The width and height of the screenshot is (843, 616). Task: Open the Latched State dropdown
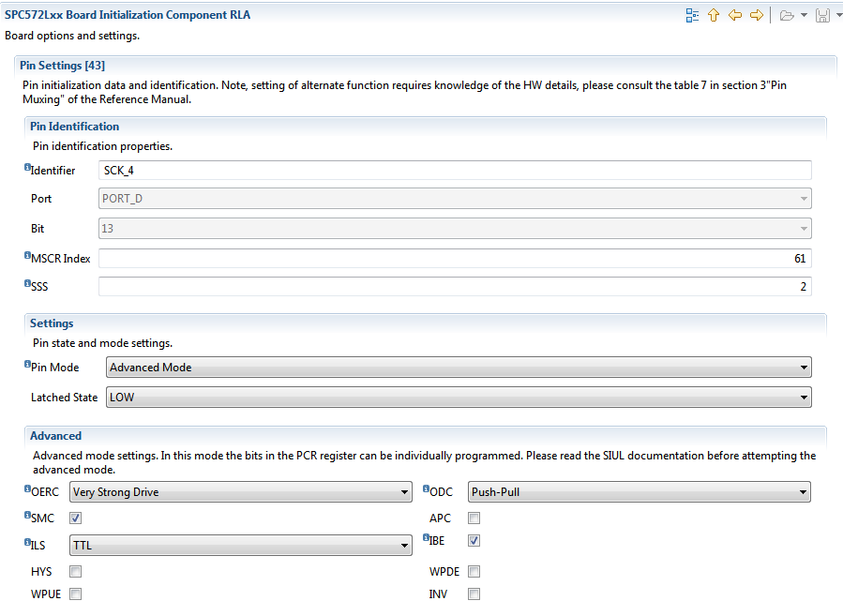point(459,398)
